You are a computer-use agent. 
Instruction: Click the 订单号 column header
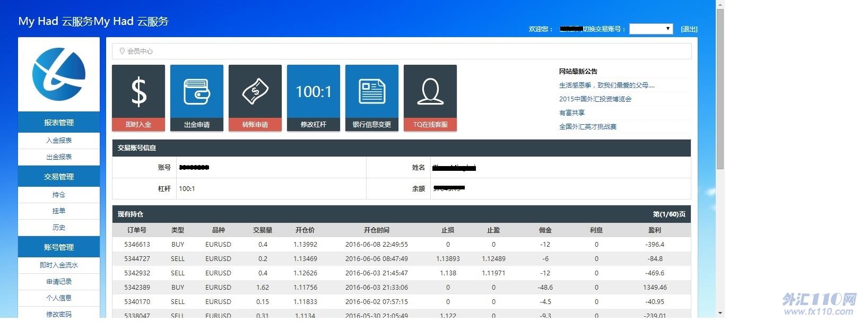click(x=137, y=230)
